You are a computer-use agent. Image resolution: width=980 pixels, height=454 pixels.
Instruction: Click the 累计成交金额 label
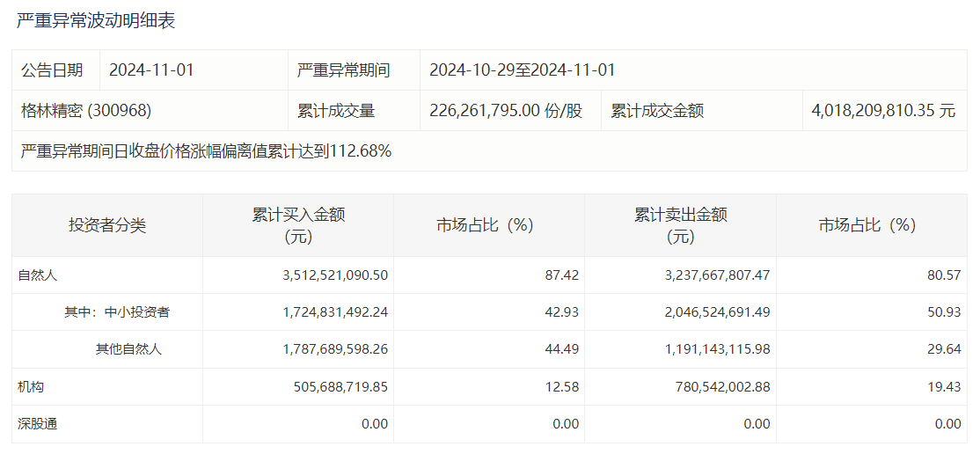(657, 111)
